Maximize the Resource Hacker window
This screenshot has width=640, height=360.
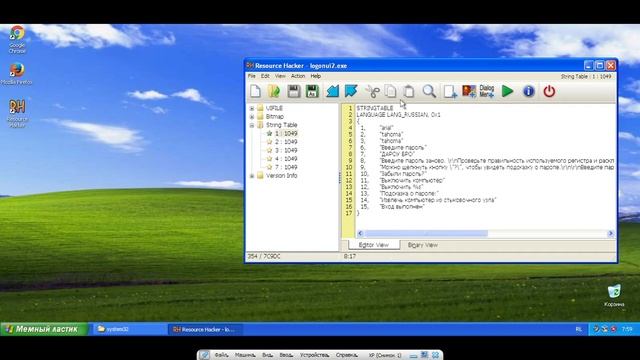click(x=600, y=65)
